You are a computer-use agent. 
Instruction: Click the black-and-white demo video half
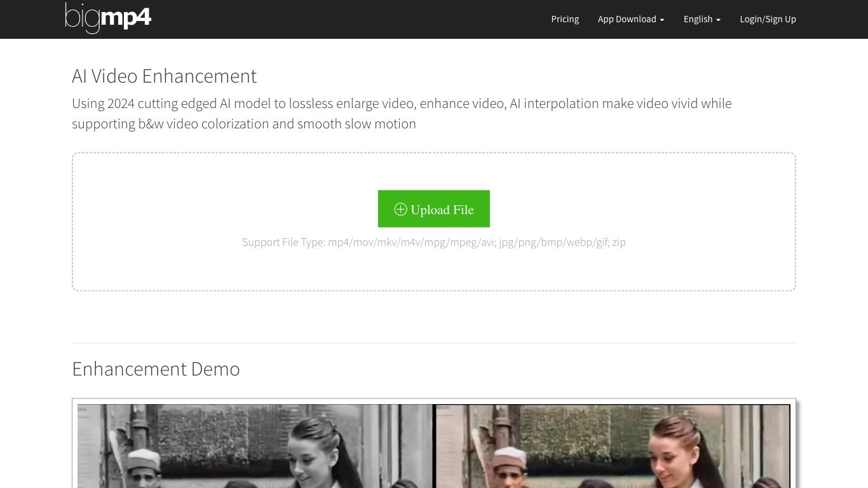pyautogui.click(x=255, y=446)
